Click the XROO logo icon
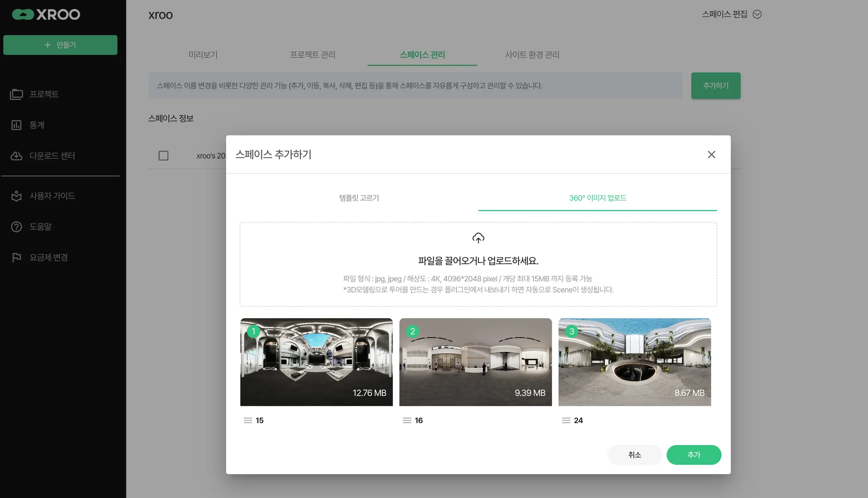Screen dimensions: 868x498 click(23, 14)
